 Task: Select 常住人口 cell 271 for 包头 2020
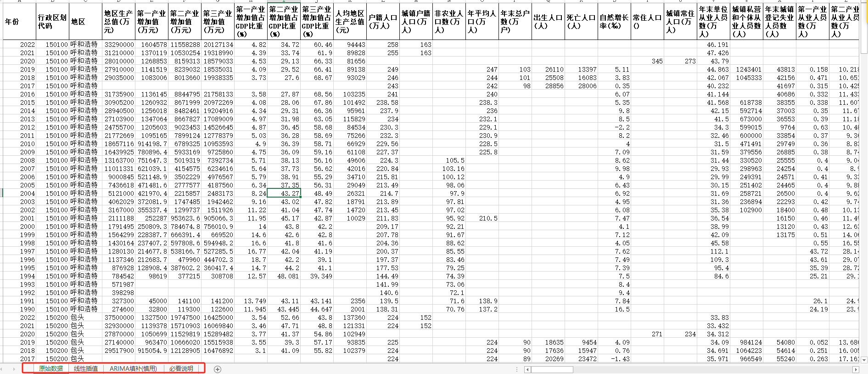click(x=647, y=334)
